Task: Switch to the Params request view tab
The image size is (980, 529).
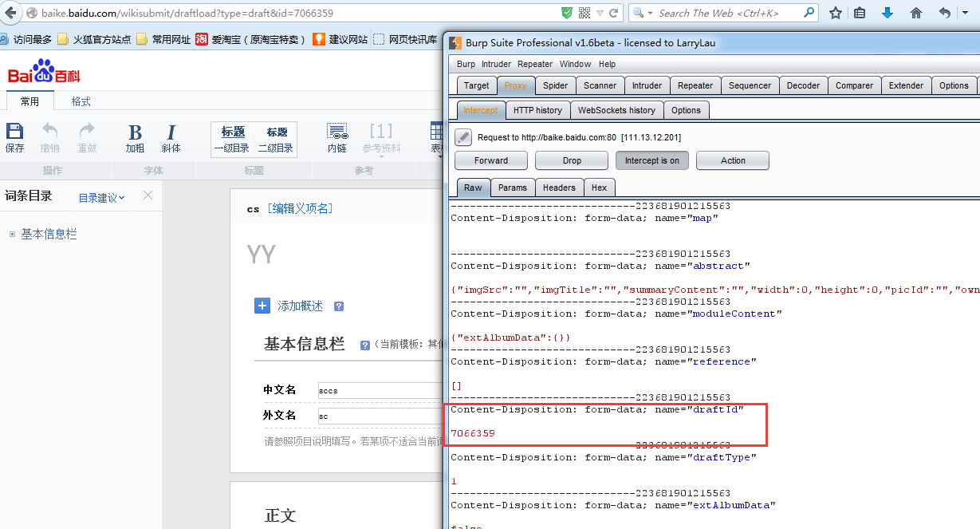Action: [x=513, y=188]
